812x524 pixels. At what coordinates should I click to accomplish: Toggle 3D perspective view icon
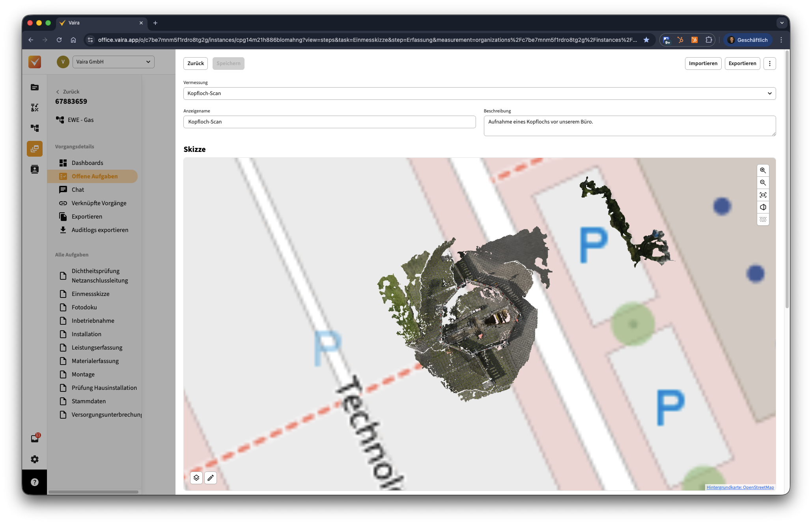click(763, 207)
